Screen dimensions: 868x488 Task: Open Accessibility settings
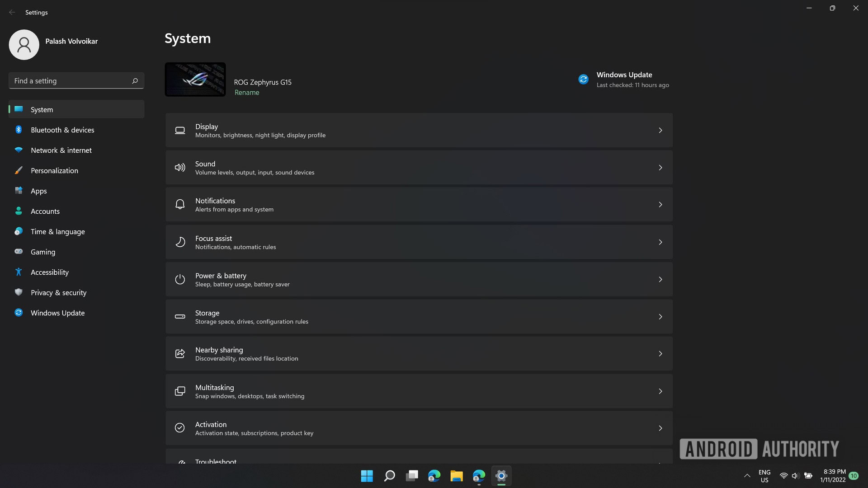[76, 272]
